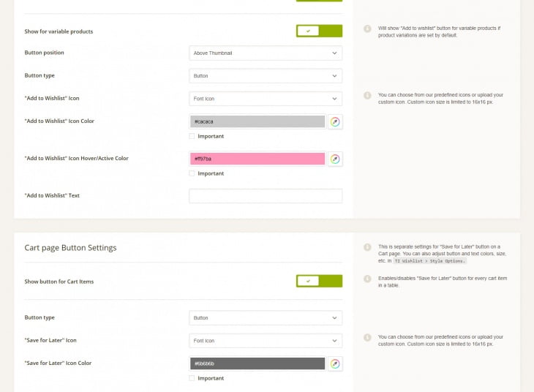534x392 pixels.
Task: Click the dark gray #6b6b6b color field
Action: click(x=257, y=363)
